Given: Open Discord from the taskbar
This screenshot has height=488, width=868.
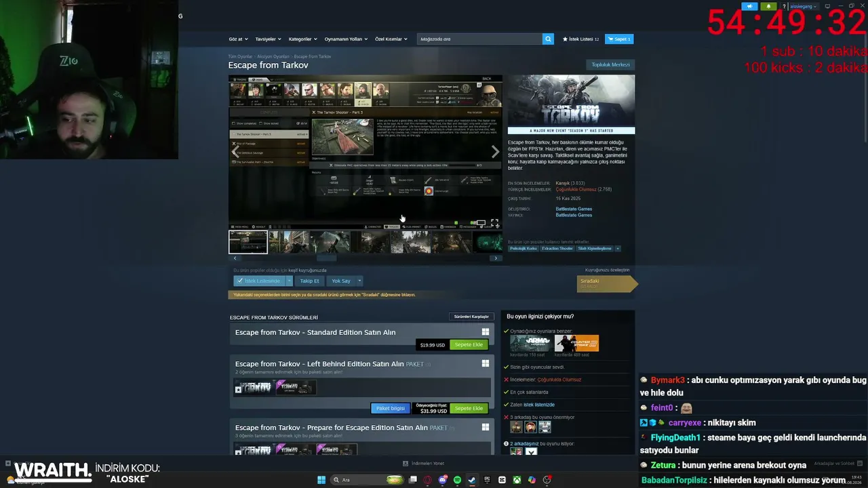Looking at the screenshot, I should coord(443,480).
